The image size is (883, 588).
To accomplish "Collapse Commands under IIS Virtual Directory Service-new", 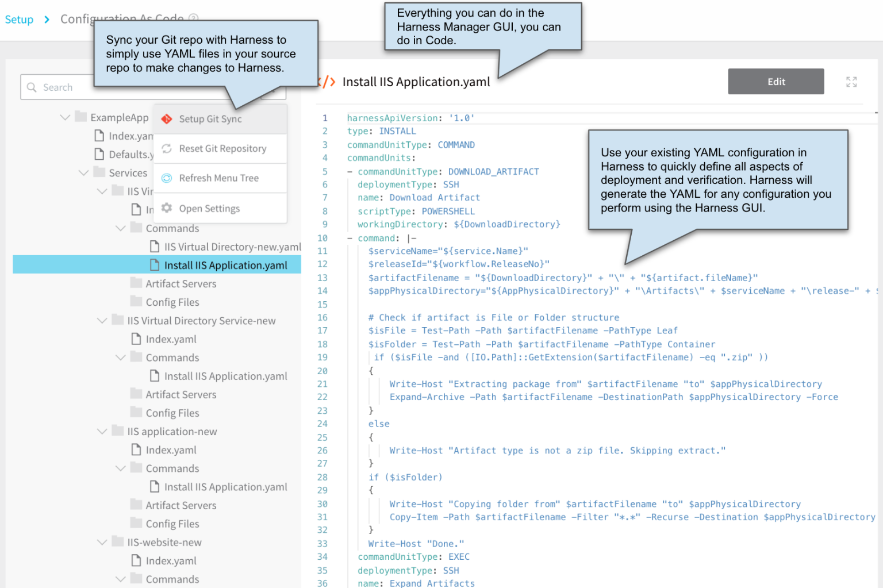I will click(x=120, y=357).
